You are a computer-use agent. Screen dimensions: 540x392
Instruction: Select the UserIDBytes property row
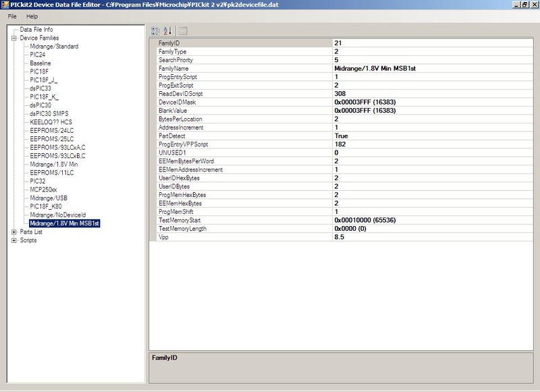click(x=345, y=186)
